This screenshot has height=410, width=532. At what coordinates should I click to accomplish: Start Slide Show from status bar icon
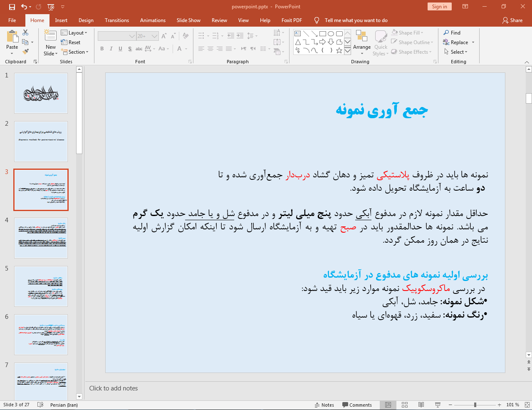pyautogui.click(x=438, y=405)
